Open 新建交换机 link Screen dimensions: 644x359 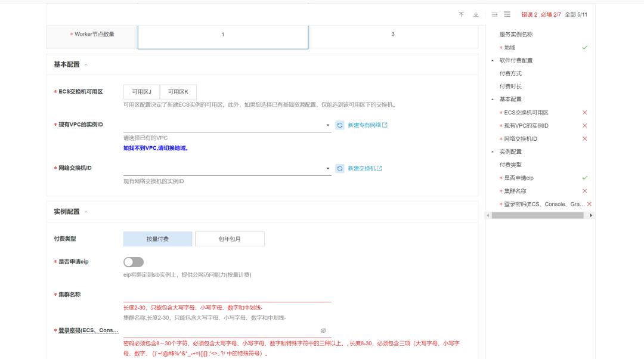click(365, 168)
